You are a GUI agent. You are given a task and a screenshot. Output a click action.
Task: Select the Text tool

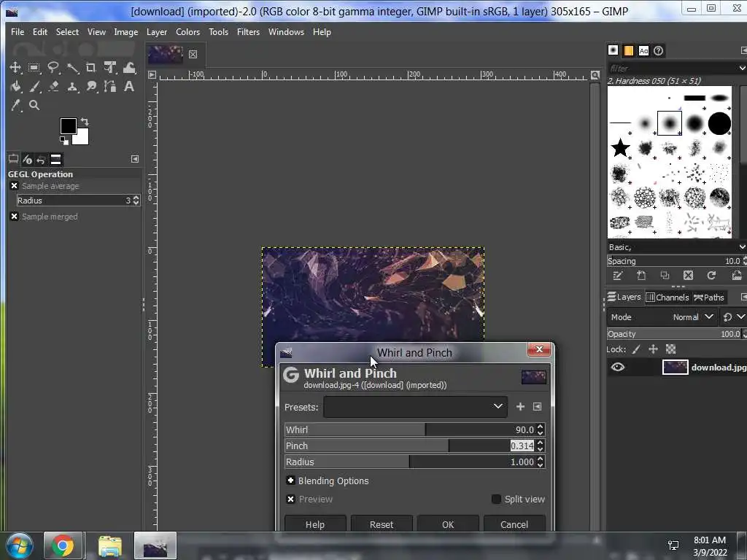coord(128,87)
